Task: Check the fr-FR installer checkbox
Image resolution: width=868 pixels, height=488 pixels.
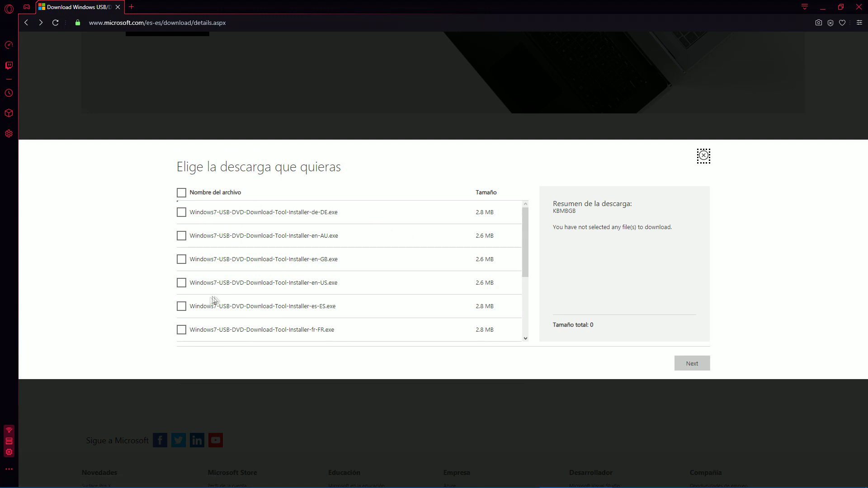Action: 181,330
